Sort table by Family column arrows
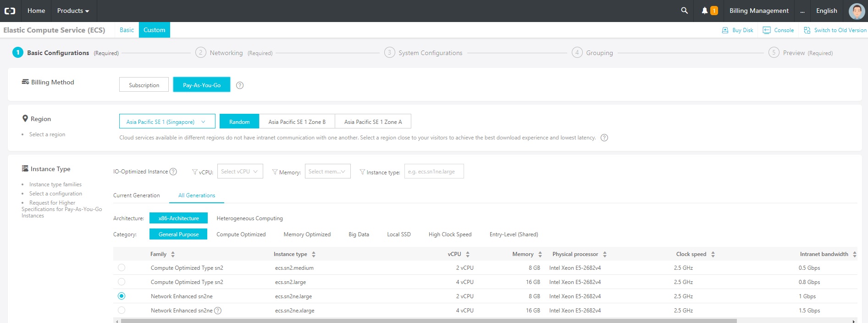This screenshot has height=323, width=868. coord(173,254)
